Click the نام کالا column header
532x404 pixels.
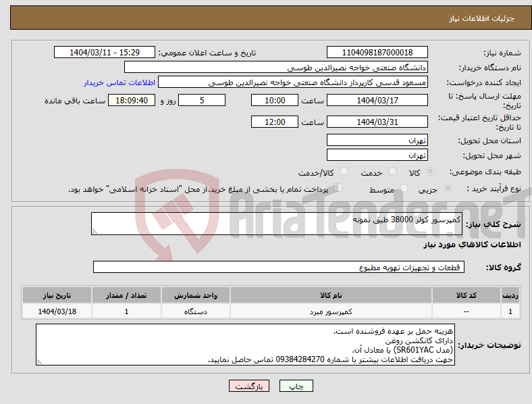331,295
